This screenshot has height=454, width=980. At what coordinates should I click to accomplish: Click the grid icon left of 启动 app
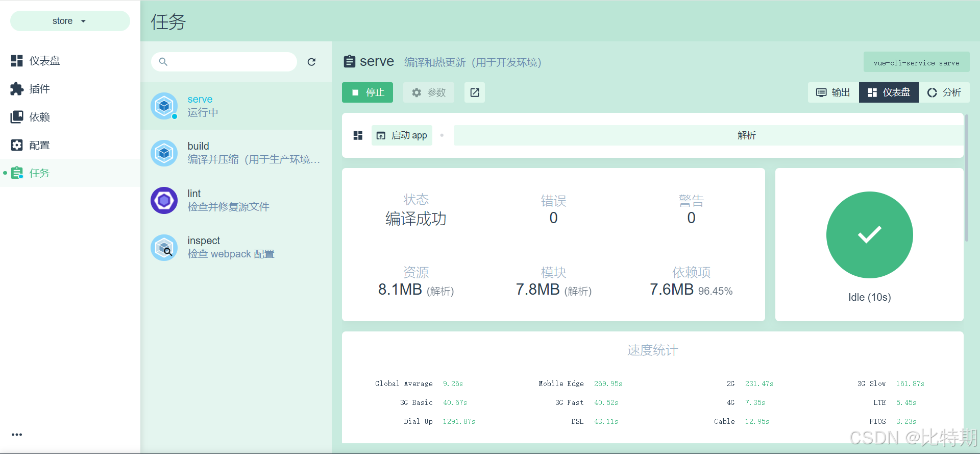tap(358, 135)
